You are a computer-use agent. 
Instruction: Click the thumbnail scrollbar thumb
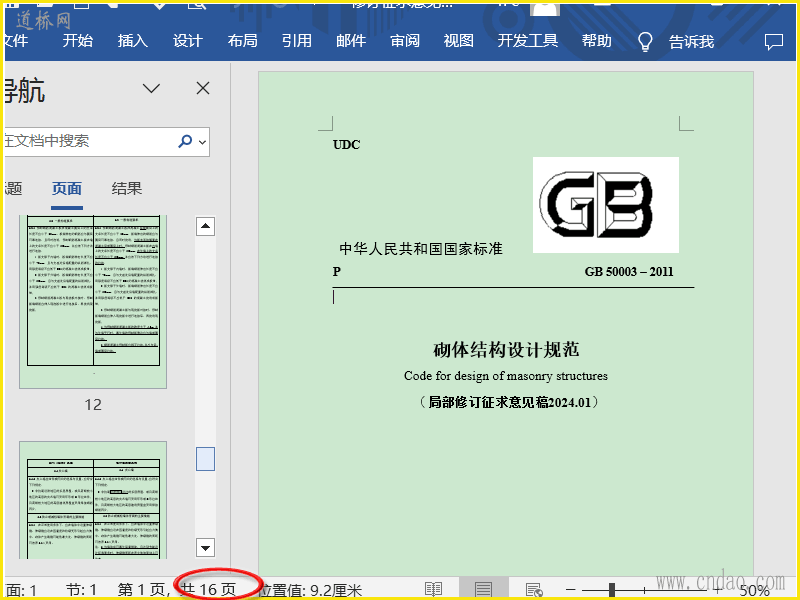click(x=205, y=459)
